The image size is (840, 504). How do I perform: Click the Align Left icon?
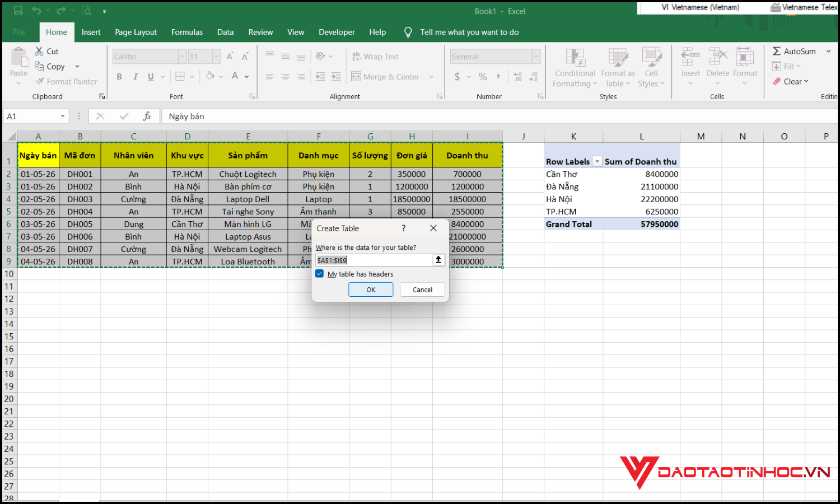[269, 77]
